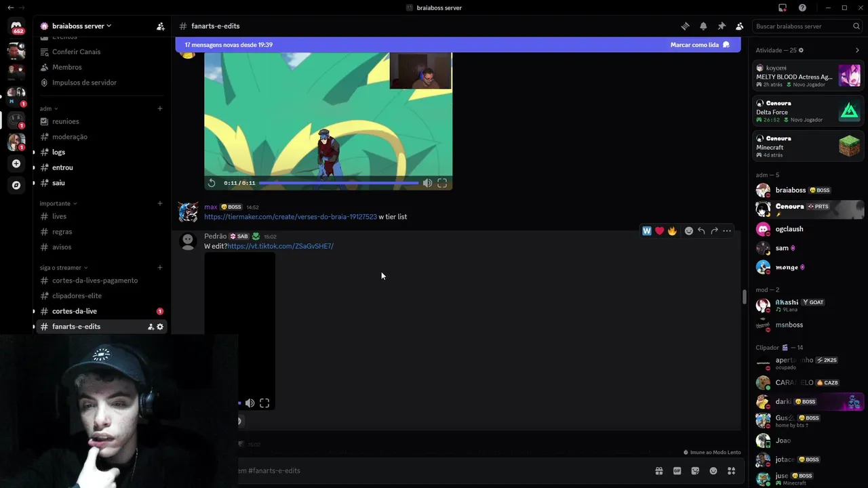Open Pedrão's username profile
Viewport: 868px width, 488px height.
[x=216, y=236]
